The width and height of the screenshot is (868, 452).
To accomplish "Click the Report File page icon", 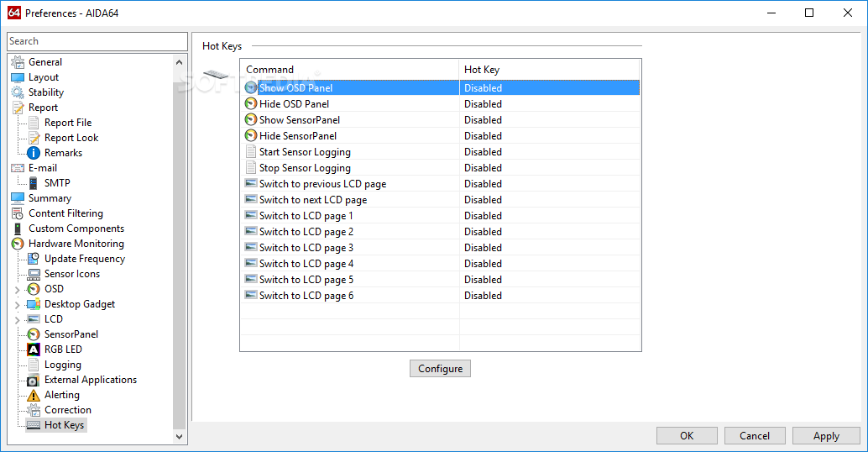I will point(34,123).
